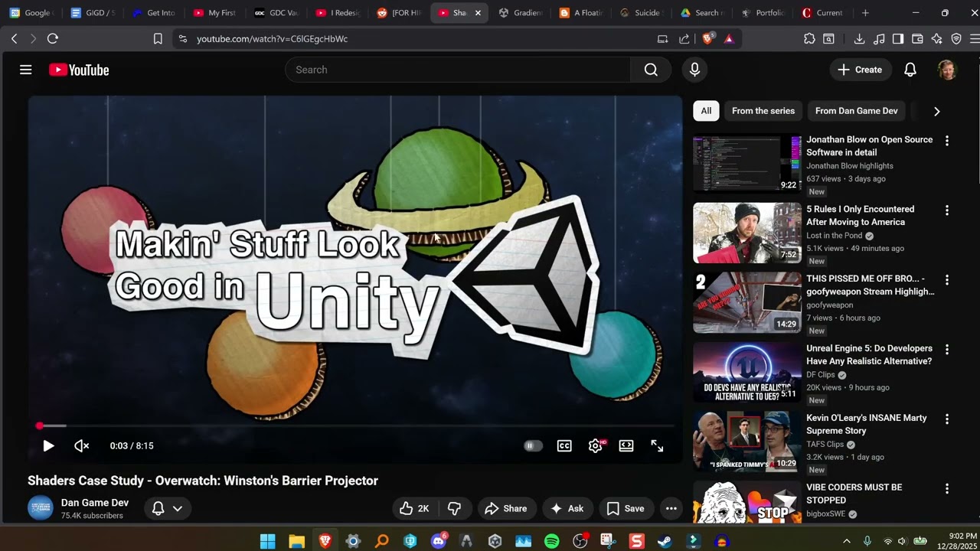This screenshot has height=551, width=980.
Task: Click into the YouTube search field
Action: click(458, 70)
